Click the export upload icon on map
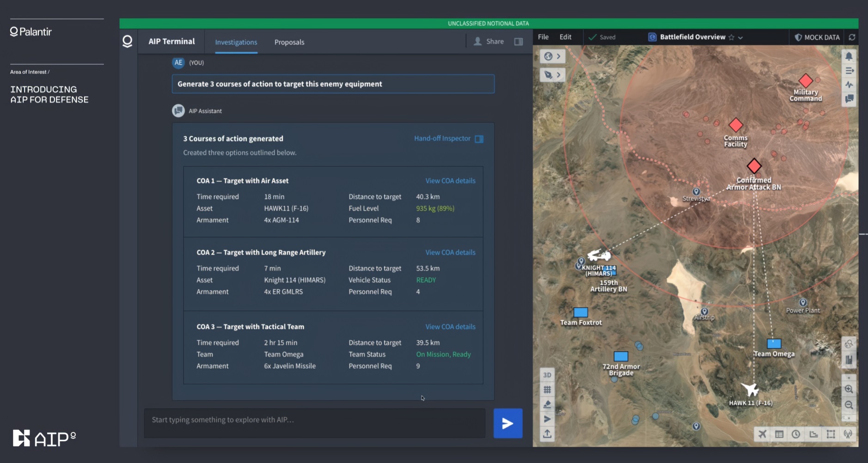 pos(547,433)
